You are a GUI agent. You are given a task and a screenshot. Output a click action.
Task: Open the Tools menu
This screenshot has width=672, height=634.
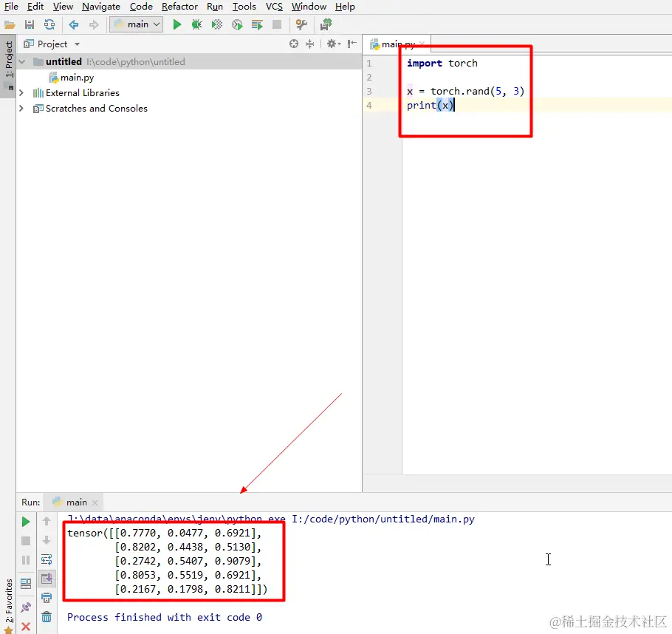(244, 7)
